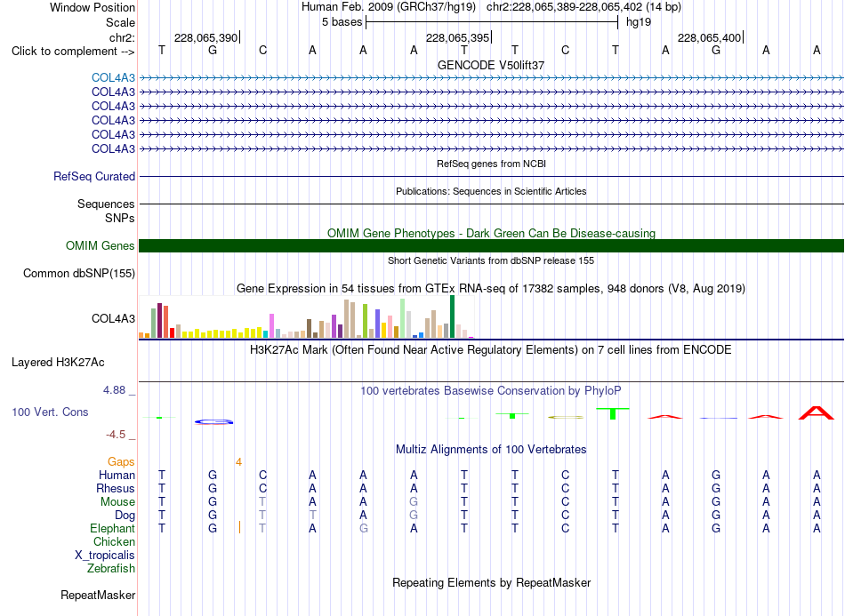Click the Common dbSNP(155) track label

(x=78, y=273)
